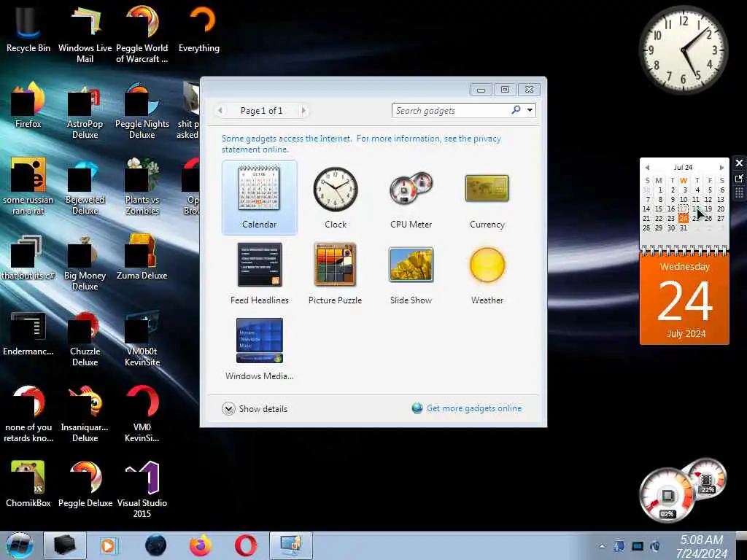This screenshot has height=560, width=747.
Task: Select the Windows Media Center gadget
Action: (x=259, y=349)
